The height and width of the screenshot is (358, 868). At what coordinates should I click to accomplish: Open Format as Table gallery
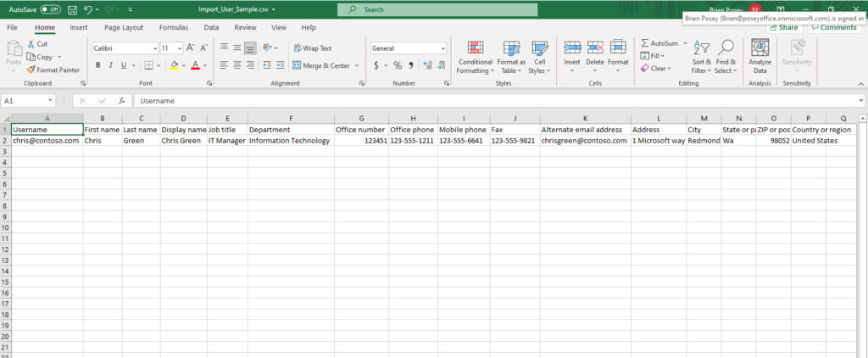tap(511, 57)
